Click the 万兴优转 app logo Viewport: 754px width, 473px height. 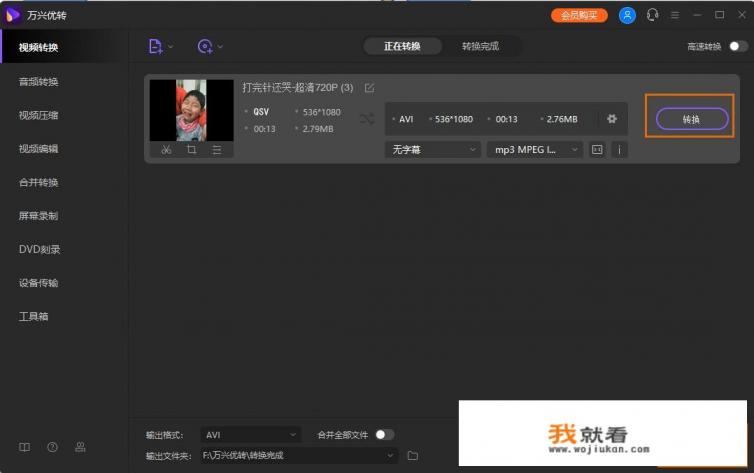point(13,15)
